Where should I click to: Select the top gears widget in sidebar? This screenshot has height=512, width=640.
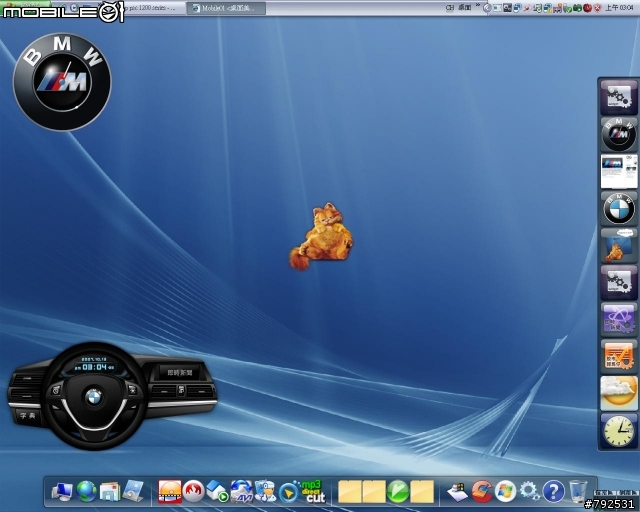(x=618, y=98)
